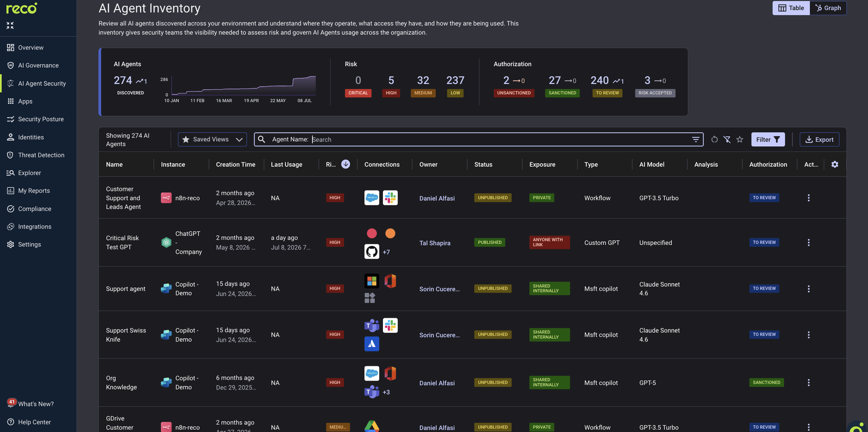Image resolution: width=868 pixels, height=432 pixels.
Task: Open actions menu for Support agent row
Action: tap(808, 289)
